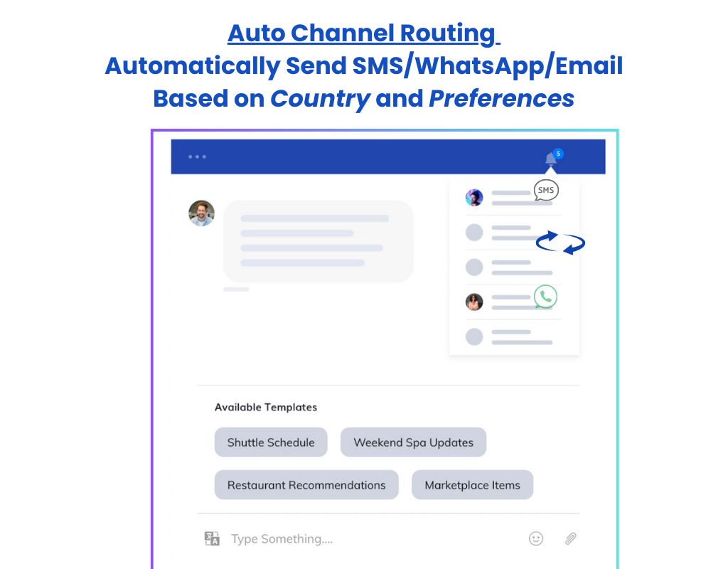Click the blue circular sync arrows icon
Viewport: 728px width, 569px height.
(x=560, y=243)
